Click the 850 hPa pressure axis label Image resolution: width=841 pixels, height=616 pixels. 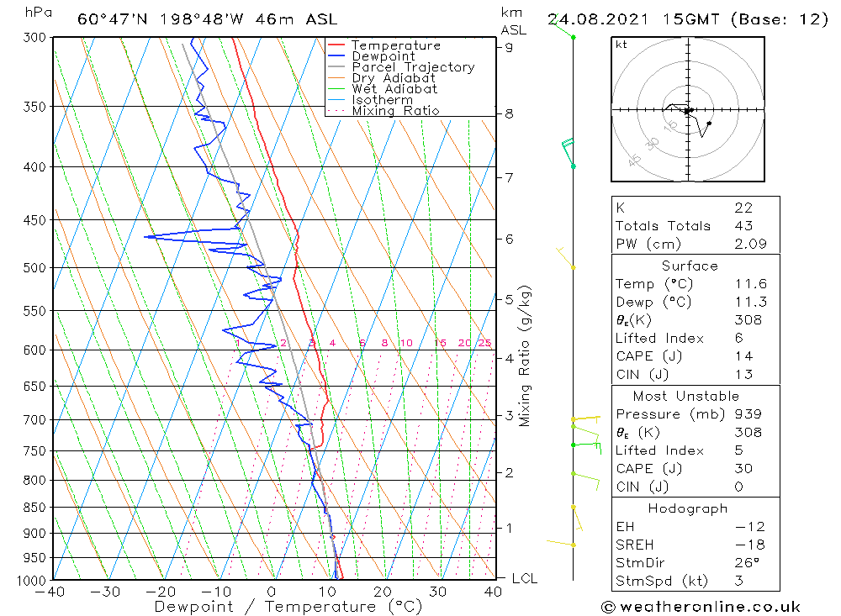(34, 507)
